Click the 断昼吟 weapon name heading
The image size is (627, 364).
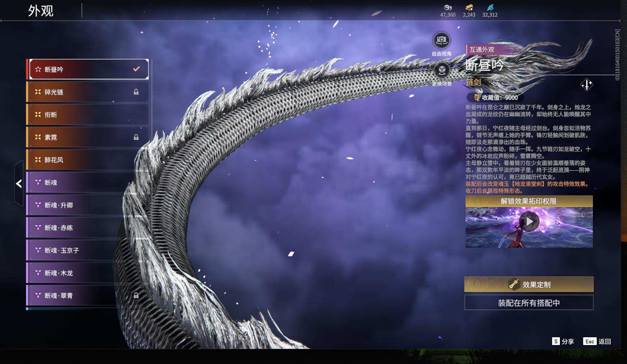484,65
